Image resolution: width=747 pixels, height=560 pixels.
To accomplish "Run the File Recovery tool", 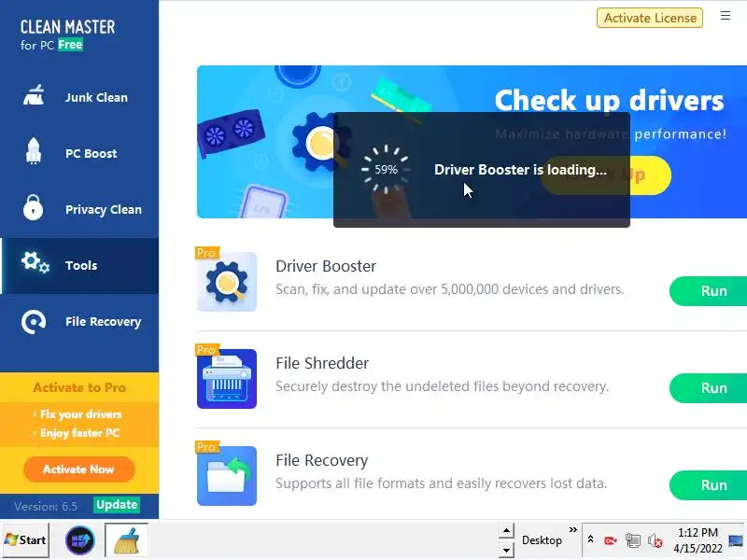I will point(708,485).
